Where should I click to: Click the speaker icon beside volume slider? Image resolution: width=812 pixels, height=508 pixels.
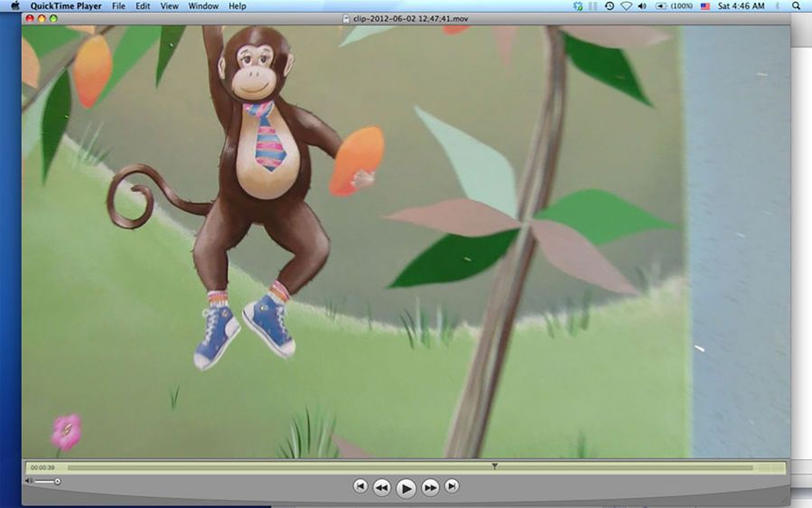(29, 481)
